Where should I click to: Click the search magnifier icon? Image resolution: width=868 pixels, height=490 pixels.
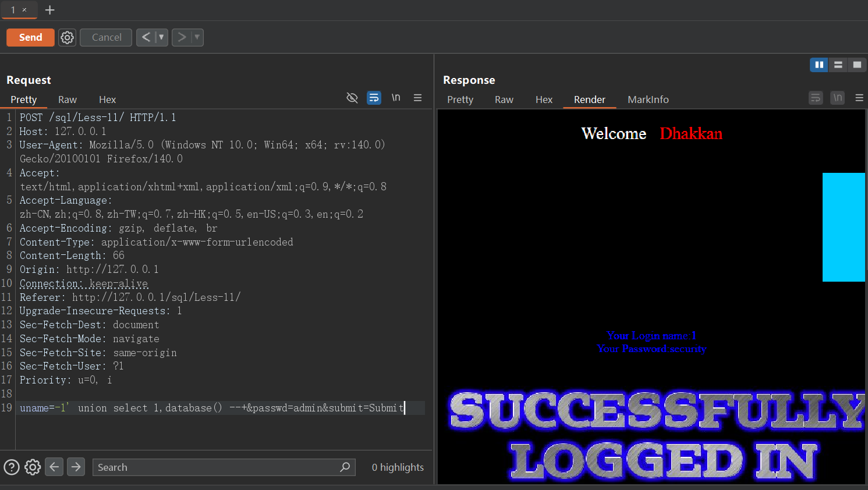345,467
